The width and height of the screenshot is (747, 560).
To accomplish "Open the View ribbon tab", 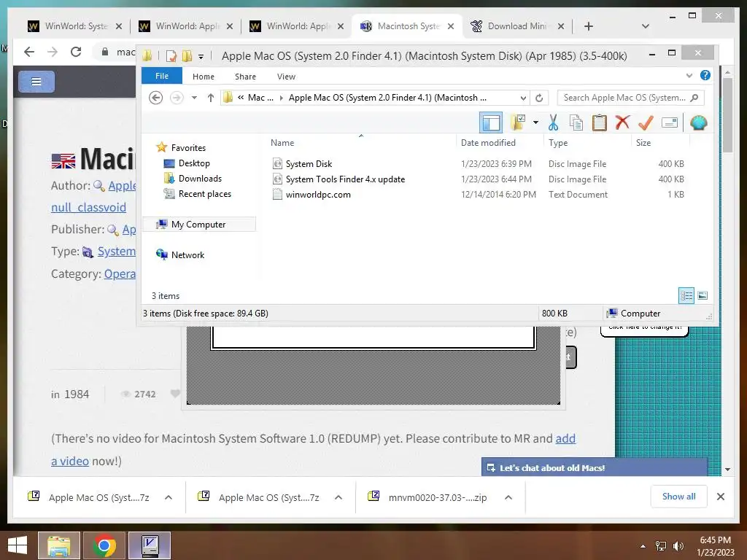I will pos(286,76).
